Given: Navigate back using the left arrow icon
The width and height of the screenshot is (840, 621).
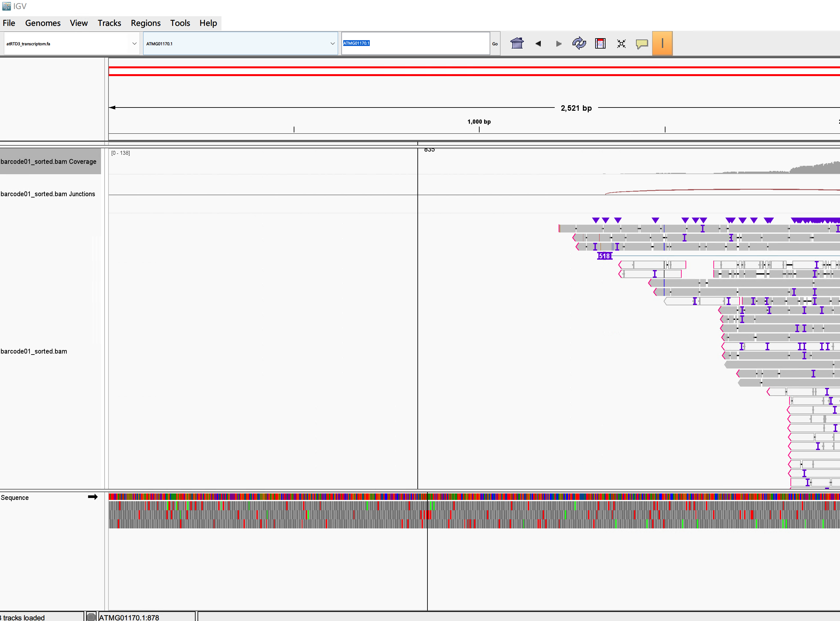Looking at the screenshot, I should click(x=539, y=43).
